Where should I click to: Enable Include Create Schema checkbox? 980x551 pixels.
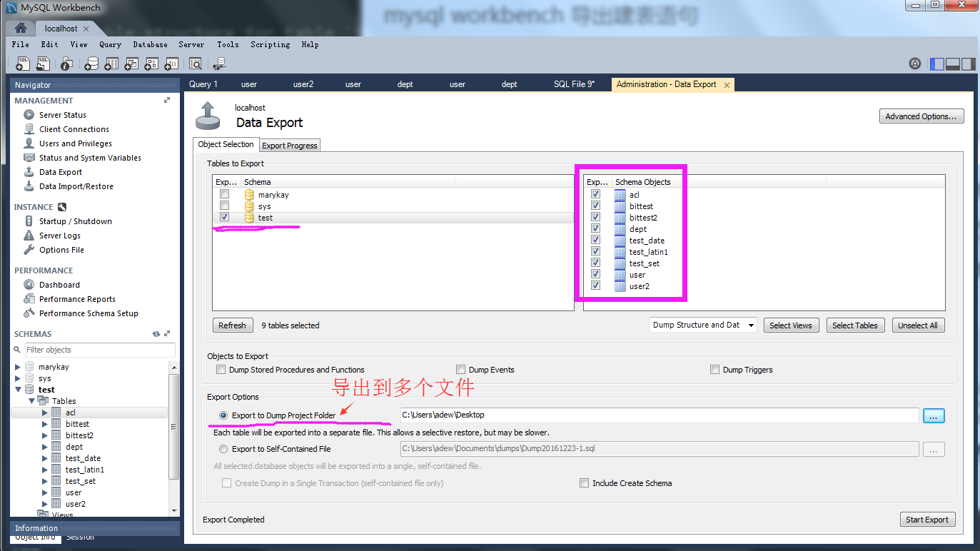point(584,483)
